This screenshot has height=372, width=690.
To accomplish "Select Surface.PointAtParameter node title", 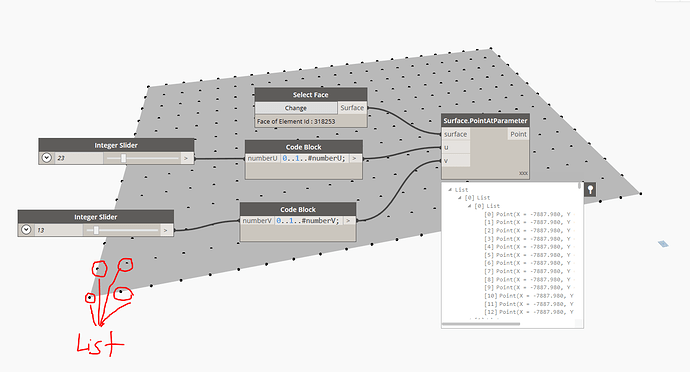I will tap(485, 121).
